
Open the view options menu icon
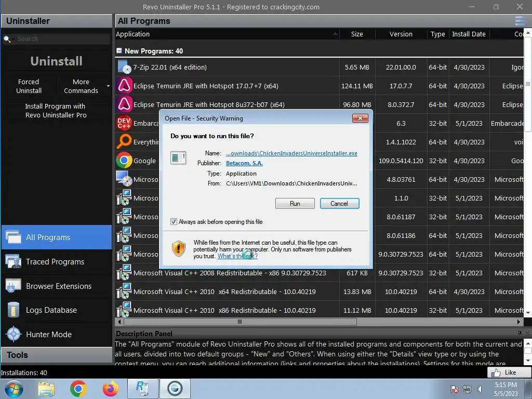click(520, 21)
